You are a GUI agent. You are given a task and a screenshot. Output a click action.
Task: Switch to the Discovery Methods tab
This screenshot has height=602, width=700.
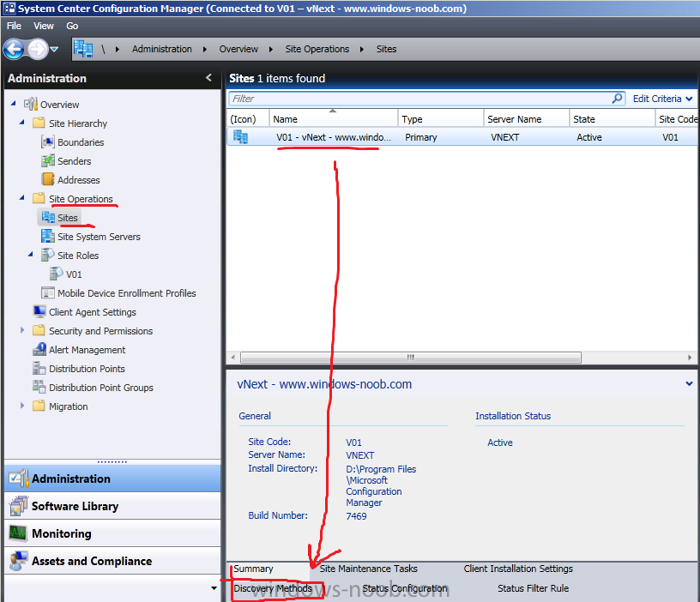273,588
